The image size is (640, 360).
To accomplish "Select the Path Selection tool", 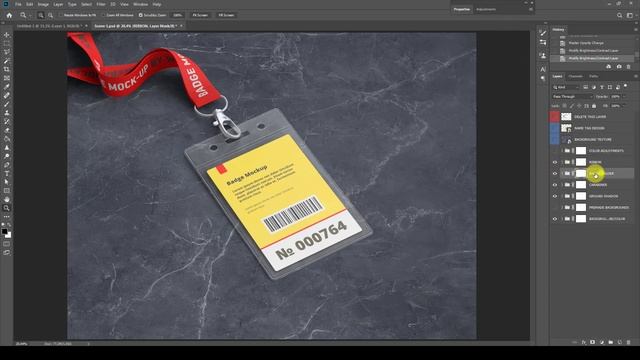I will 7,182.
